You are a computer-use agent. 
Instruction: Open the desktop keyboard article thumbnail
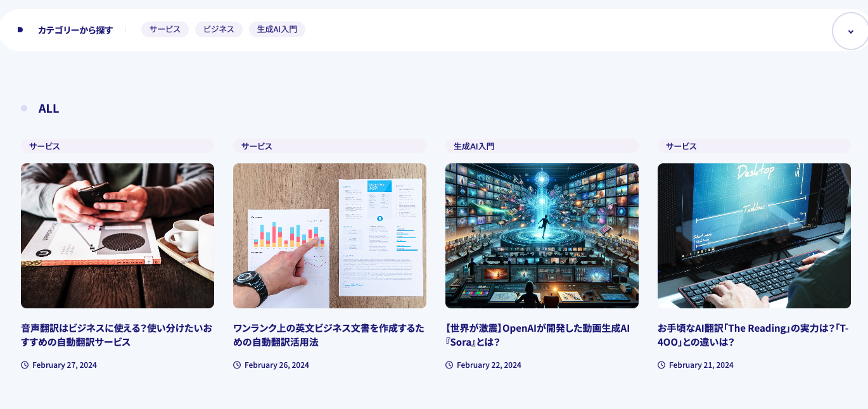coord(754,236)
